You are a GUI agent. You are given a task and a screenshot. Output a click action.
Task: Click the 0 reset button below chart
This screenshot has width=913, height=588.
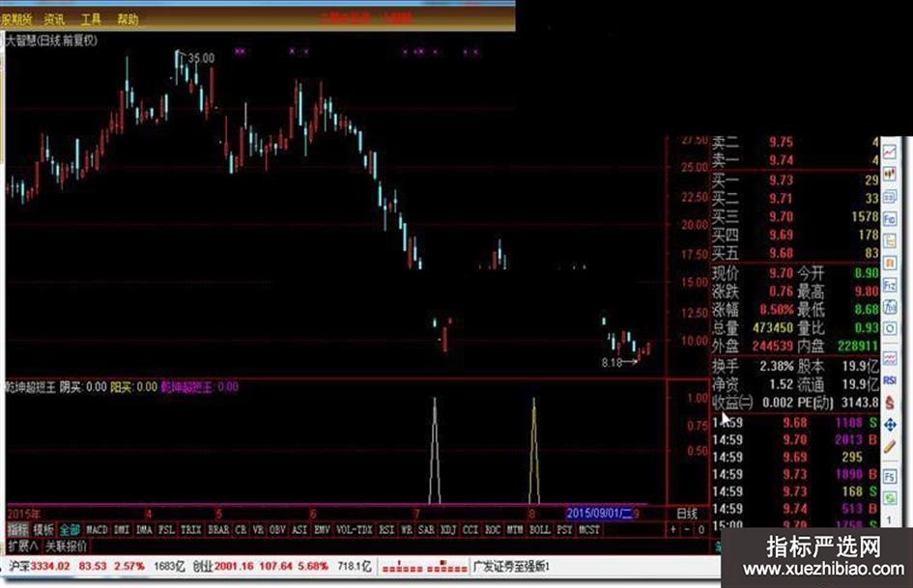point(701,529)
